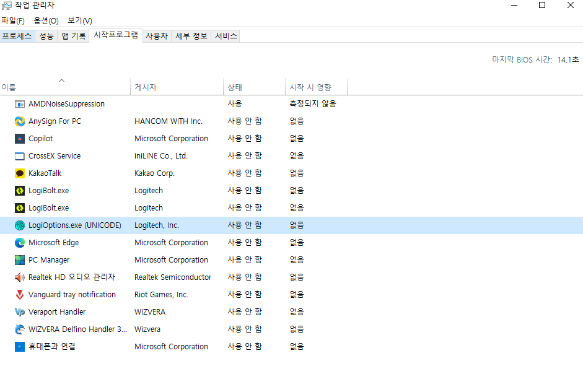Open the 보기(V) menu
This screenshot has width=583, height=392.
click(x=80, y=21)
